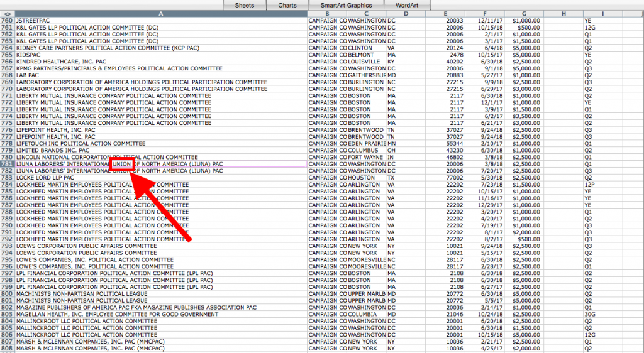The height and width of the screenshot is (353, 644).
Task: Select zip code cell 40202
Action: point(445,62)
